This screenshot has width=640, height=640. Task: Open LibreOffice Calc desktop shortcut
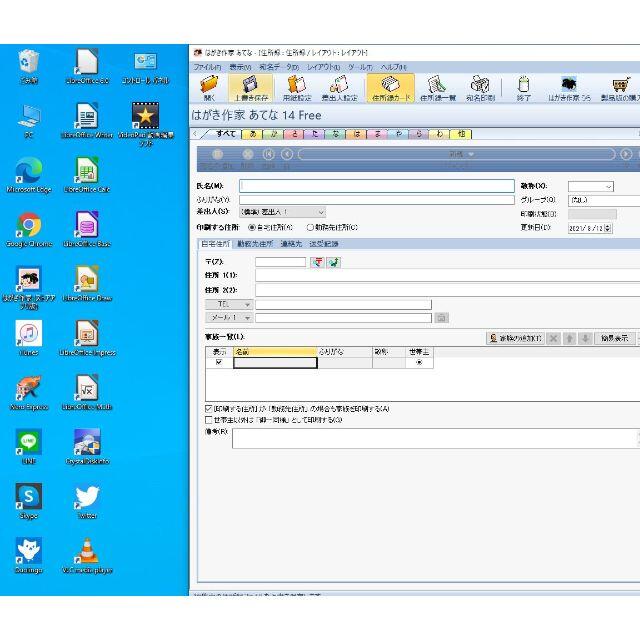(87, 175)
